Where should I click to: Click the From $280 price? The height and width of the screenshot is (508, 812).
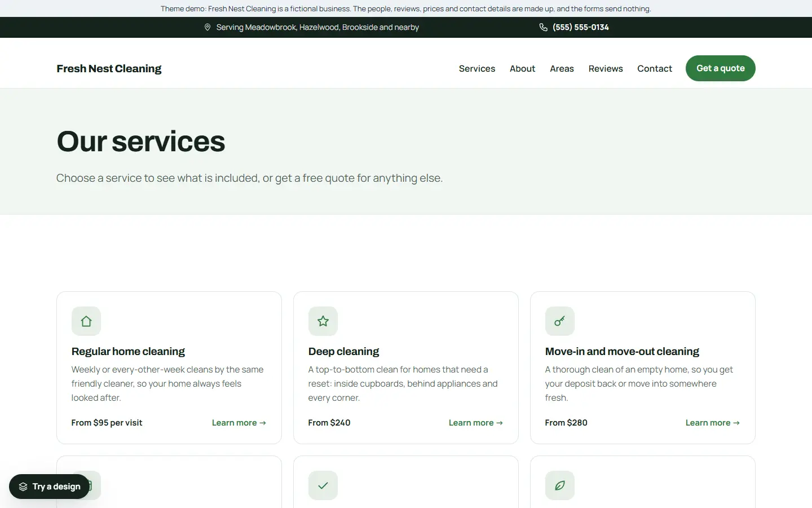(566, 423)
